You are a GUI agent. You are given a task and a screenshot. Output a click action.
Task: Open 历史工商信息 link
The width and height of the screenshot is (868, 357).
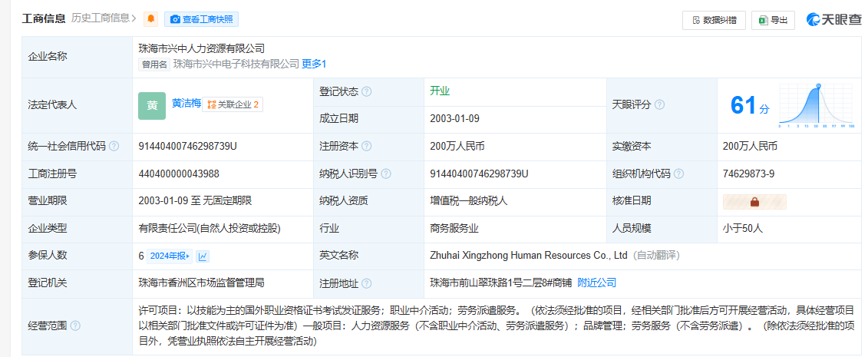104,19
